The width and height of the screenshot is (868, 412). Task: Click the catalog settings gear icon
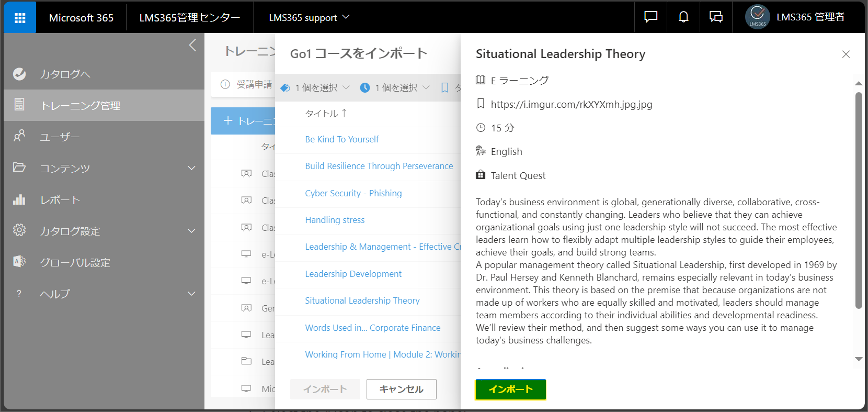(x=19, y=230)
